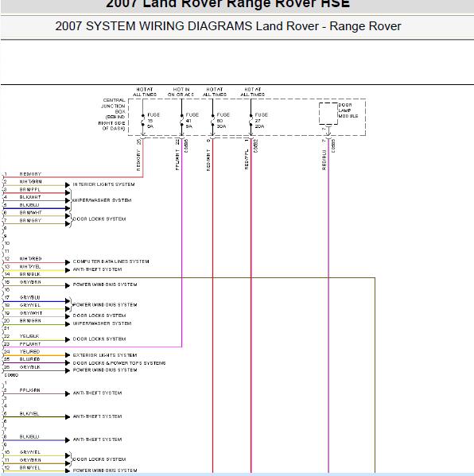Click 'DOOR LOCKS & POWER TOPS SYSTEMS' reference

click(119, 363)
